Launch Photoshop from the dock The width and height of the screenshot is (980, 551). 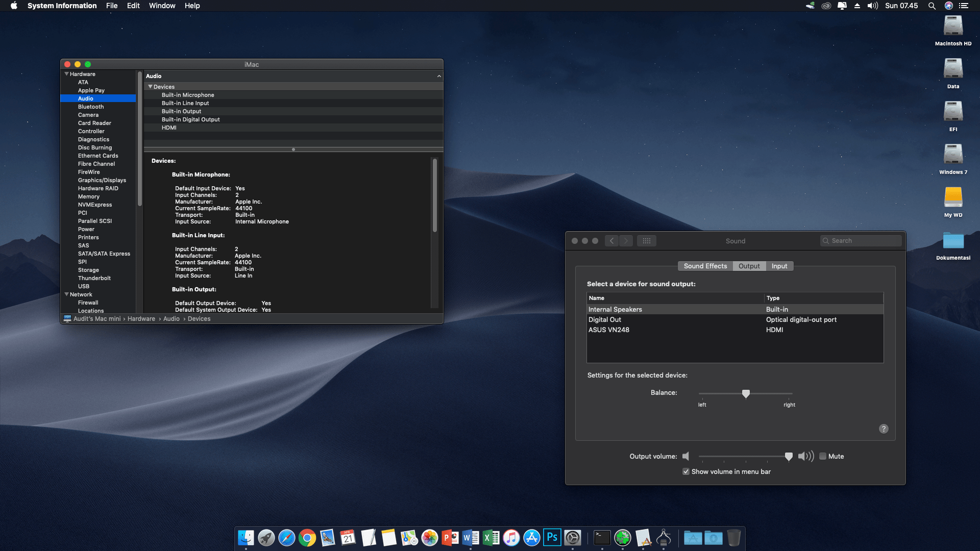552,538
